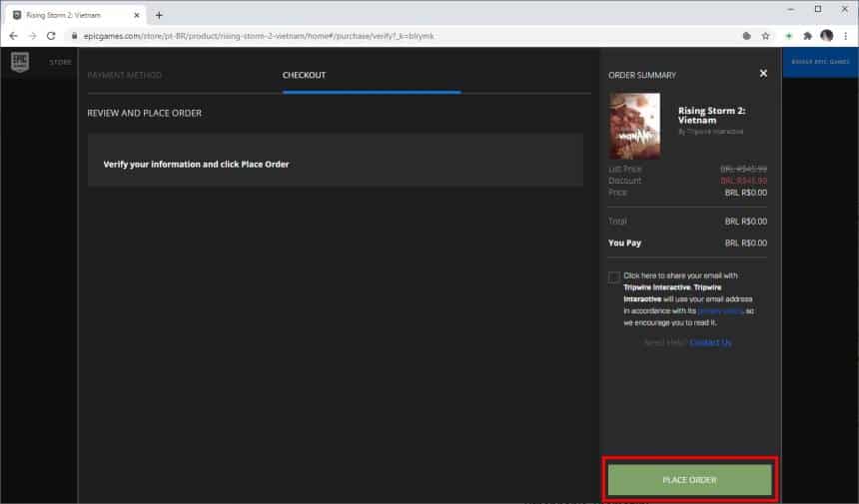Click the 'Review and Place Order' heading
This screenshot has height=504, width=859.
(x=145, y=114)
